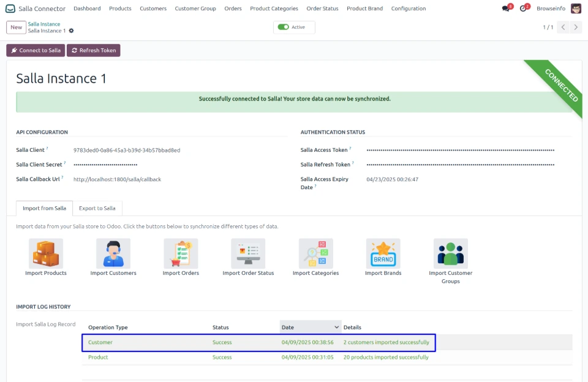This screenshot has height=382, width=588.
Task: Open the gear actions menu beside Salla Instance 1
Action: [72, 31]
